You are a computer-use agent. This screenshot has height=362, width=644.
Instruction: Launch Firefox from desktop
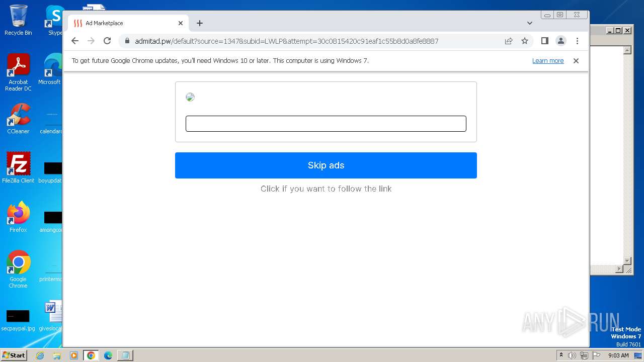[18, 217]
